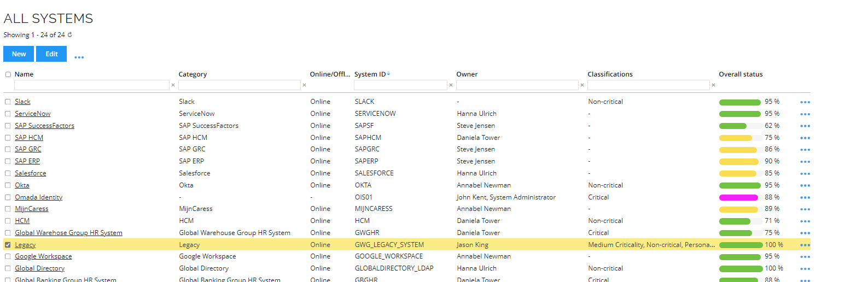This screenshot has width=868, height=282.
Task: Open the SAP ERP system link
Action: coord(27,161)
